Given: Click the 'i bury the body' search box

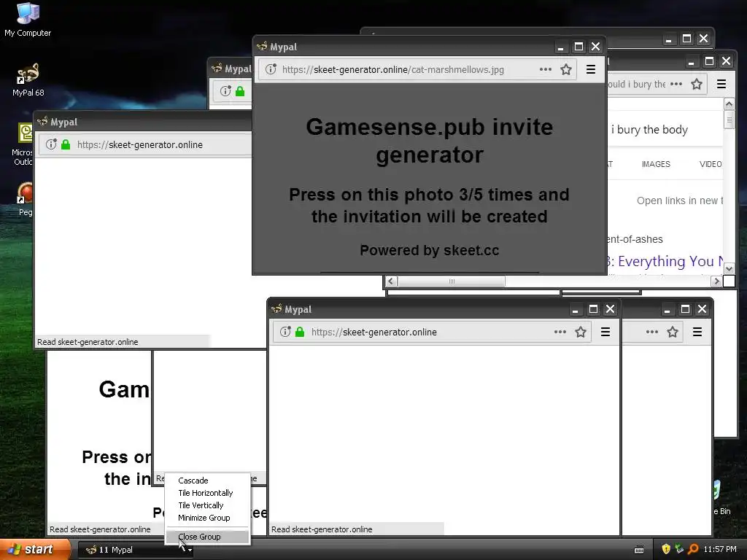Looking at the screenshot, I should (665, 130).
